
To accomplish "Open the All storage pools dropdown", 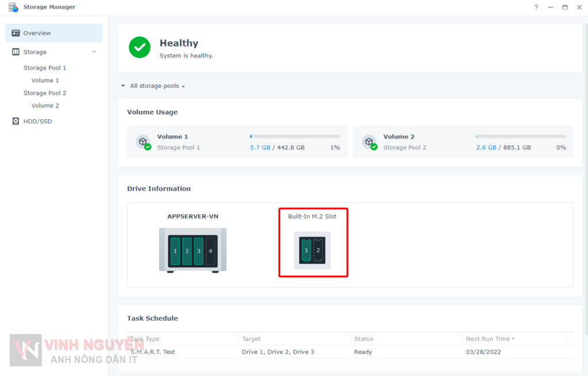I will click(157, 86).
